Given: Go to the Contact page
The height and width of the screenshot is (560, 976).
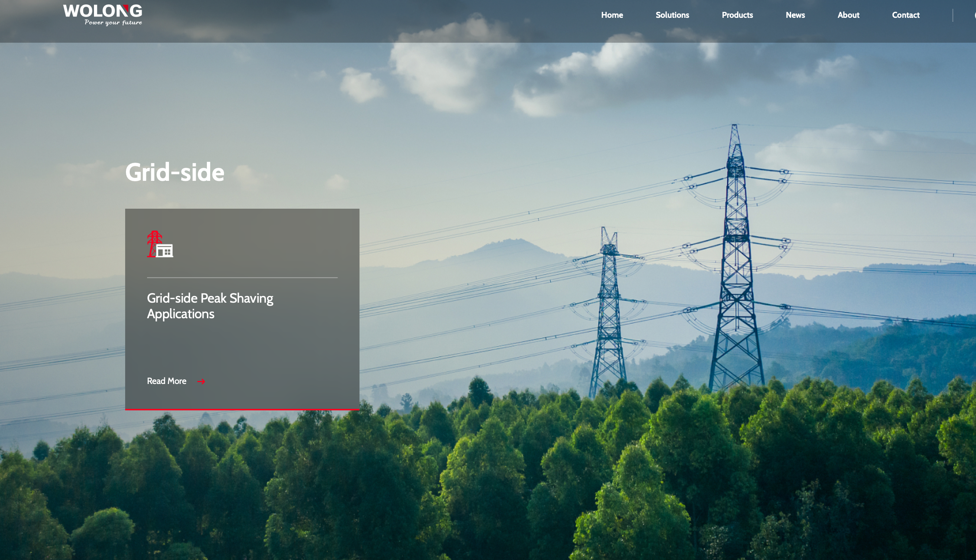Looking at the screenshot, I should [x=906, y=15].
